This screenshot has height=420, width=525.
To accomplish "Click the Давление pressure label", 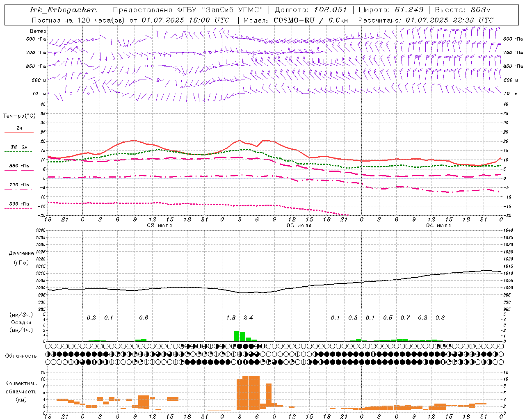I will [x=21, y=253].
